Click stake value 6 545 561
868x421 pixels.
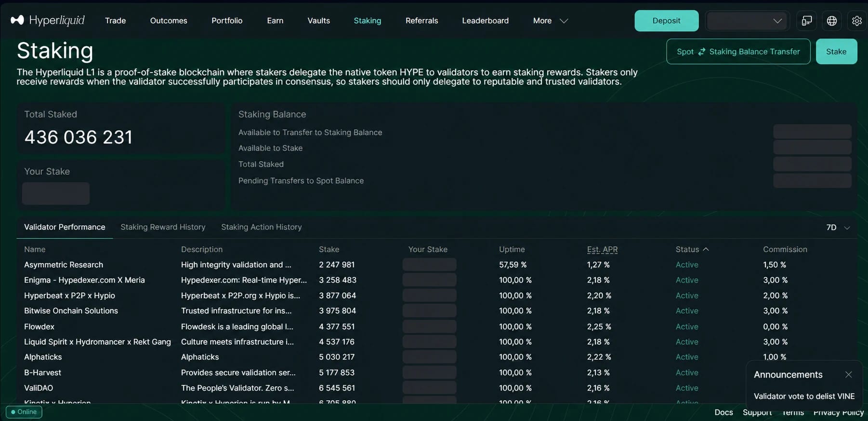[337, 388]
